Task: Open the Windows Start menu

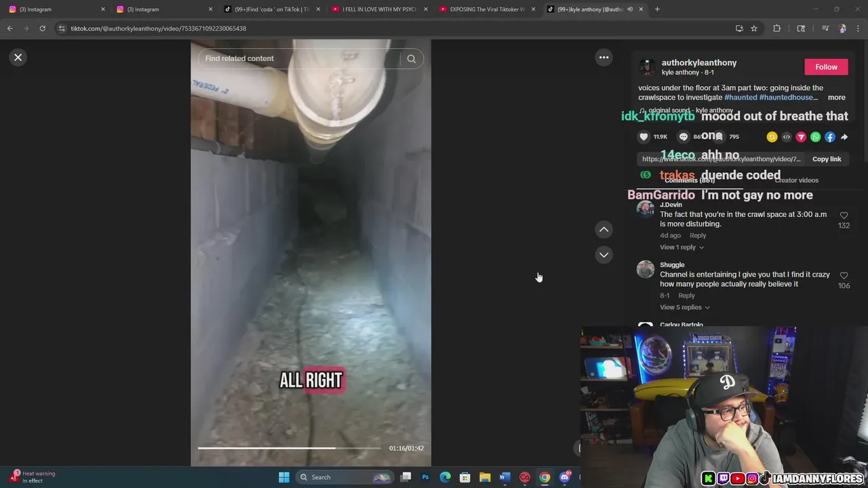Action: pos(284,477)
